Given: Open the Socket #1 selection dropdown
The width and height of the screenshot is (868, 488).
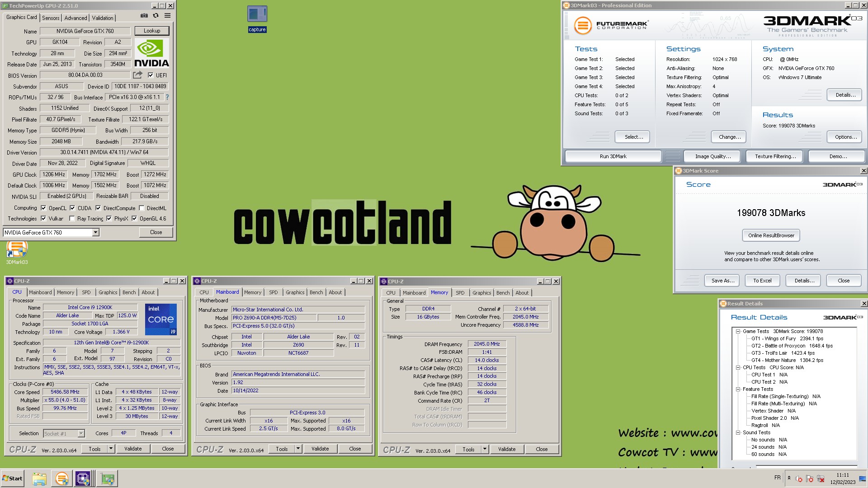Looking at the screenshot, I should click(81, 434).
